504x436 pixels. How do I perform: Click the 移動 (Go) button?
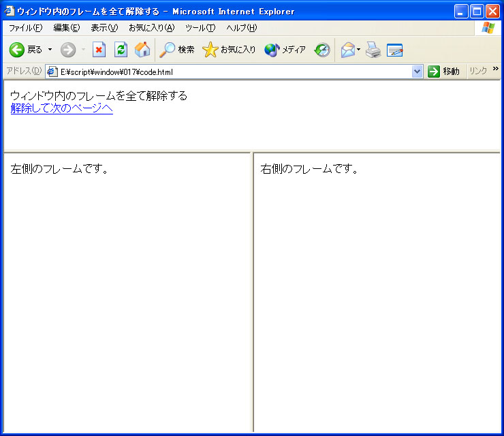[444, 72]
